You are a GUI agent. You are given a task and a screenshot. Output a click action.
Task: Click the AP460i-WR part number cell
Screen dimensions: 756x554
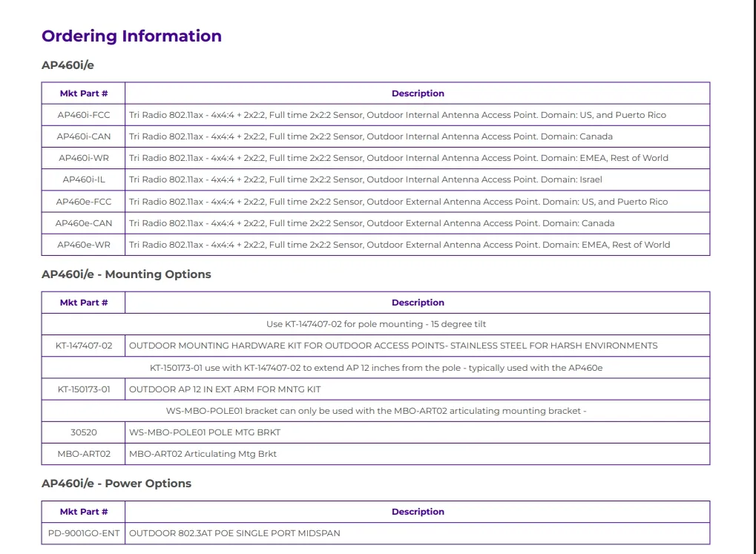click(x=83, y=158)
